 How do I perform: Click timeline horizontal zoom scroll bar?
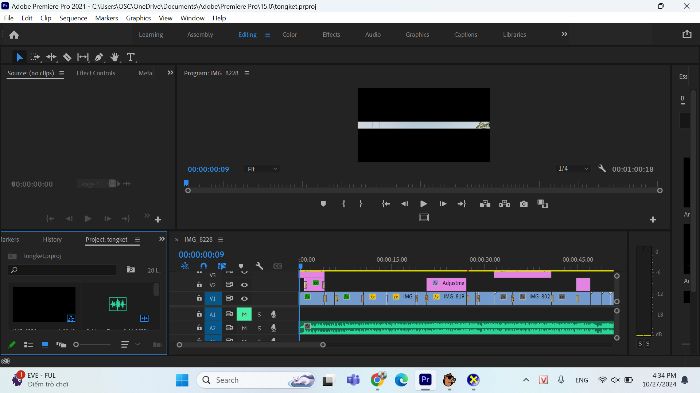pyautogui.click(x=251, y=345)
